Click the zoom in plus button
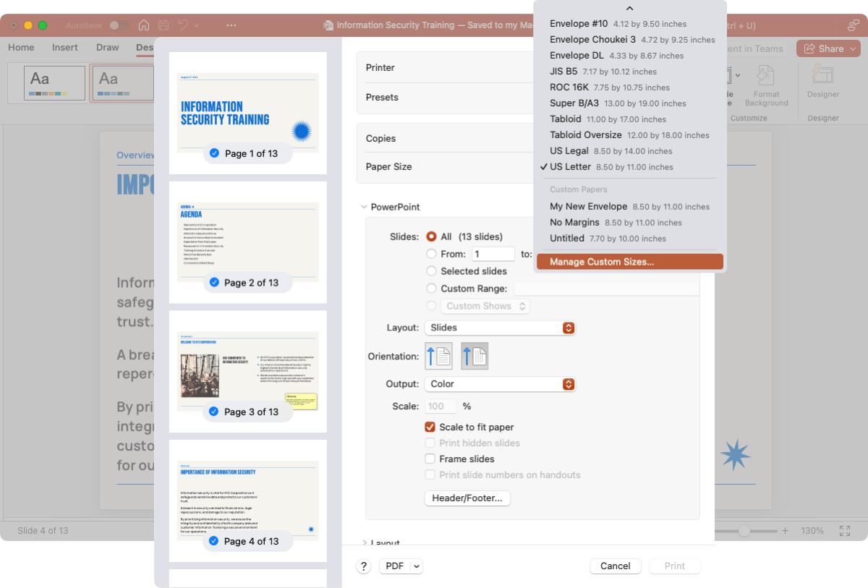The width and height of the screenshot is (868, 588). pyautogui.click(x=785, y=531)
